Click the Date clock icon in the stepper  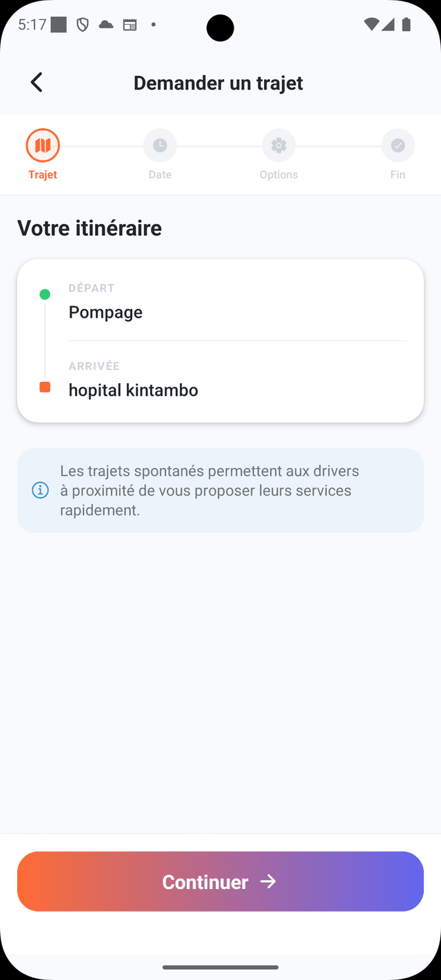tap(160, 145)
